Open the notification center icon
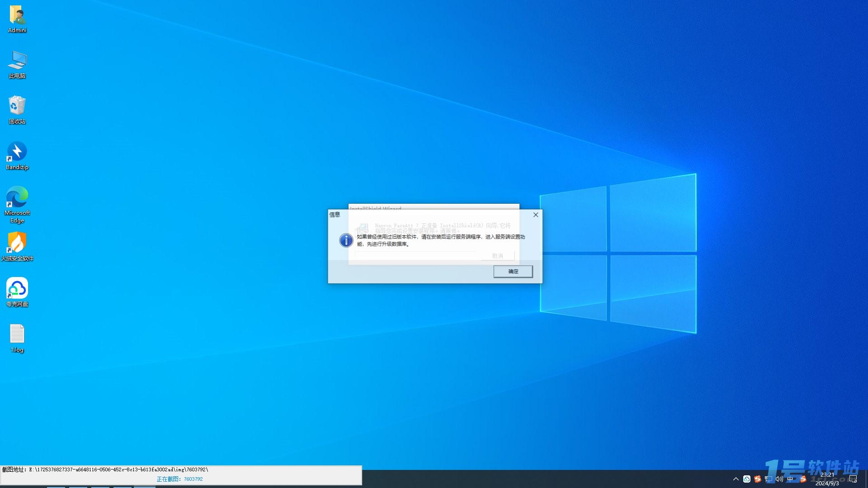The width and height of the screenshot is (868, 488). pos(853,479)
